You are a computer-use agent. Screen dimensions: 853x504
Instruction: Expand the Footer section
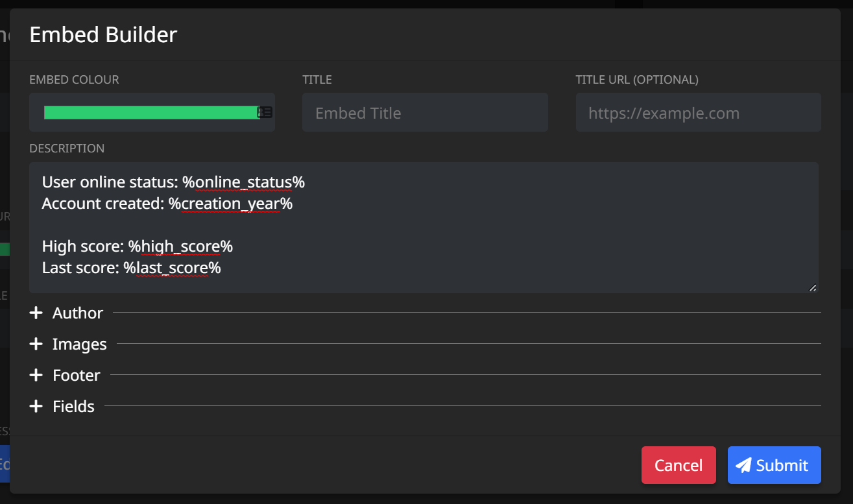(76, 375)
